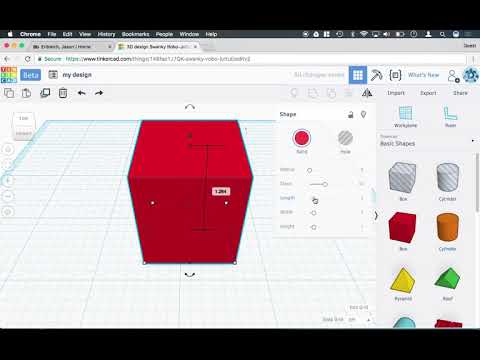Switch to the 3D design grid view

358,75
